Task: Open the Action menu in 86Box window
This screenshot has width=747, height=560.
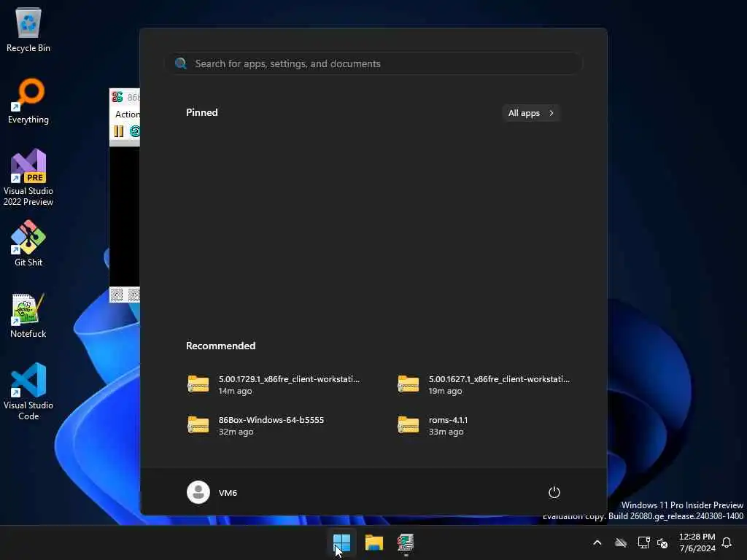Action: tap(127, 114)
